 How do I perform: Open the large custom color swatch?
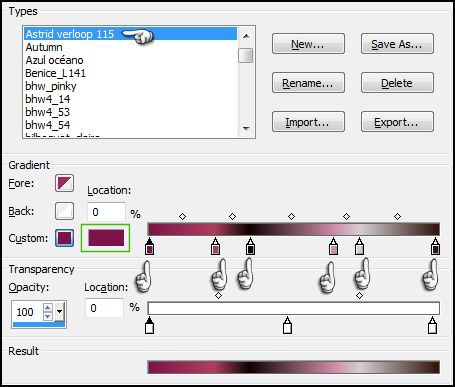pos(105,238)
